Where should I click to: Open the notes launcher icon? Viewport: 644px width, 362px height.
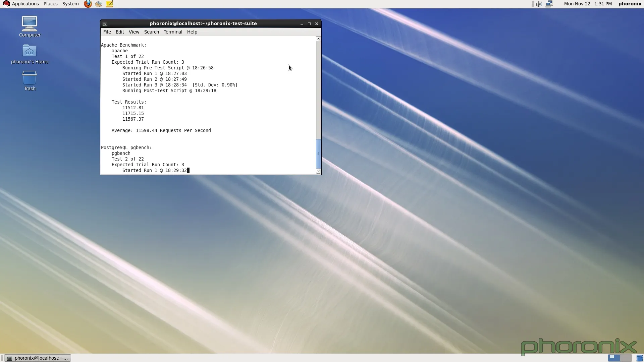point(109,4)
